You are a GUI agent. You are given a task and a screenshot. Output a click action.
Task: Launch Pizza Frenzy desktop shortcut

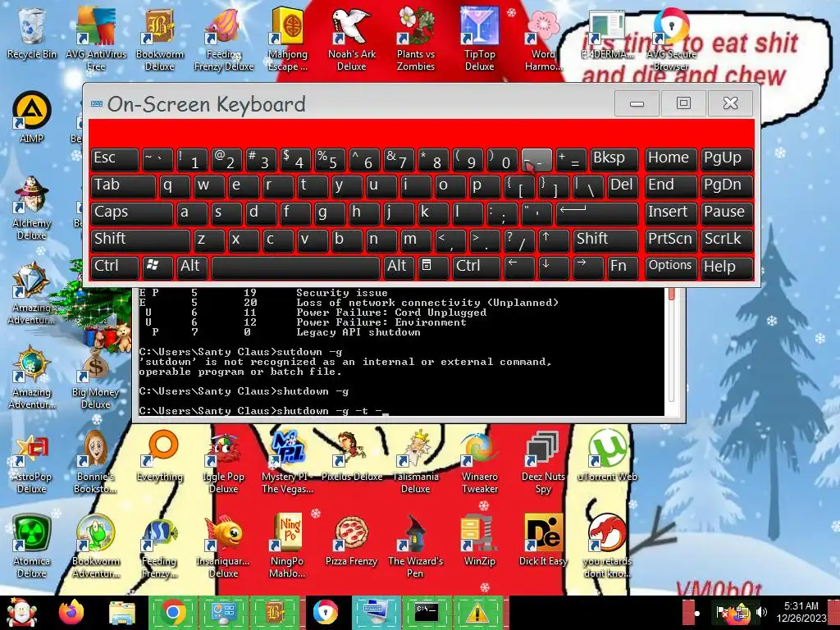(351, 541)
